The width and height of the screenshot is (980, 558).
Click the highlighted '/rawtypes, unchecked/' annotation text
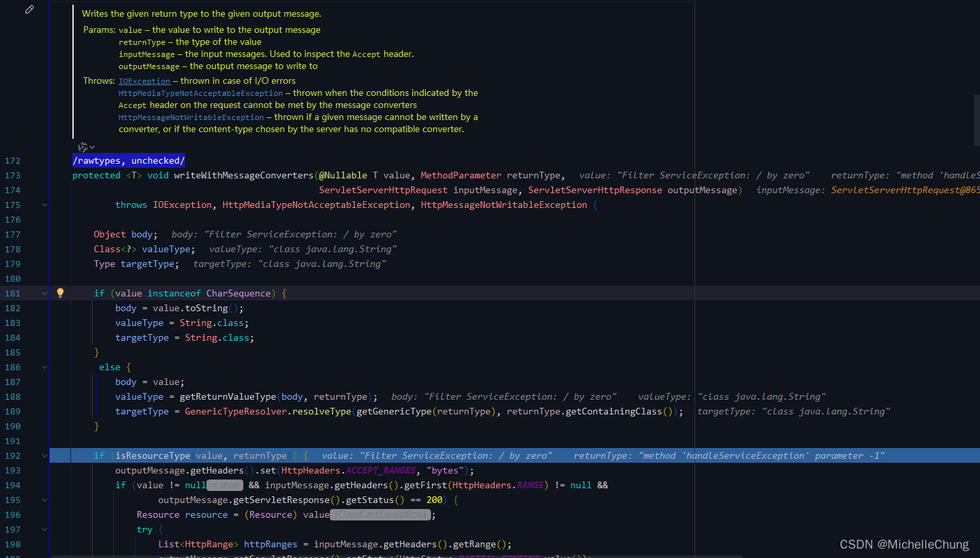129,160
